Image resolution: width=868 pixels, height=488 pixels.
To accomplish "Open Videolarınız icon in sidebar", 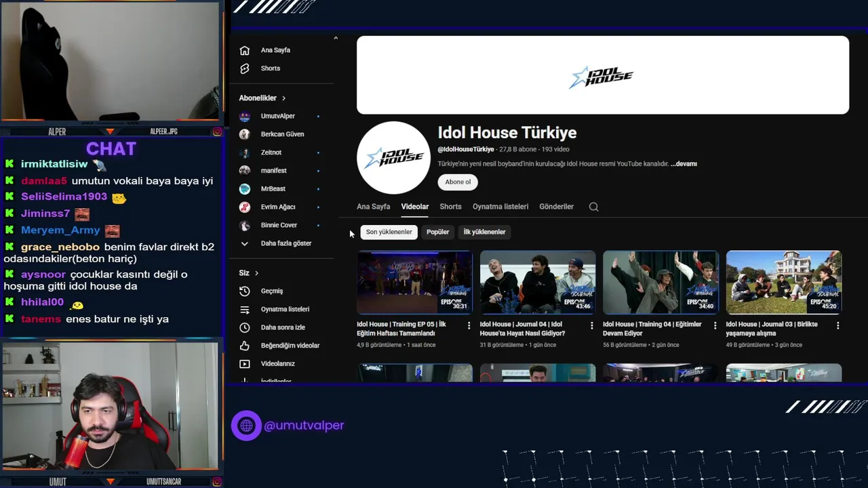I will [x=245, y=364].
